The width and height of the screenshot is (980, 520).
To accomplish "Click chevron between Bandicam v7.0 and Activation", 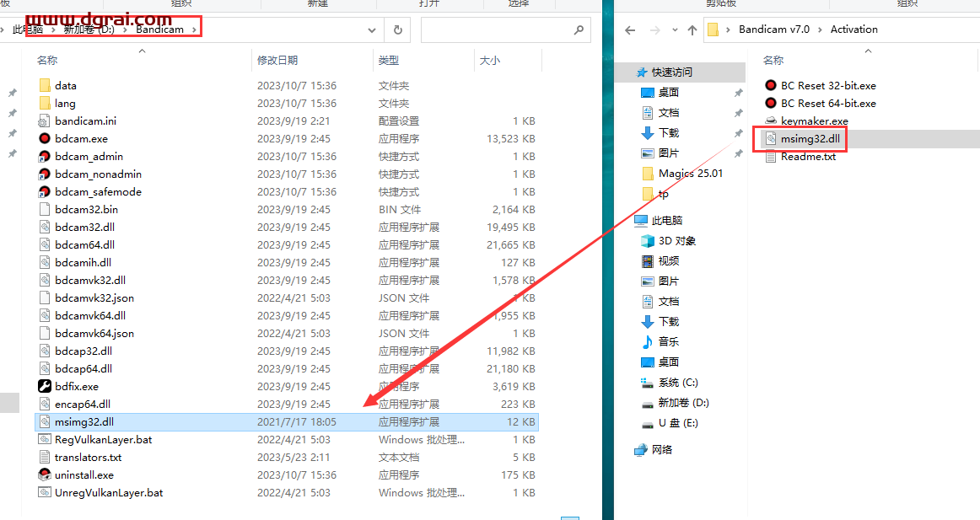I will 820,29.
